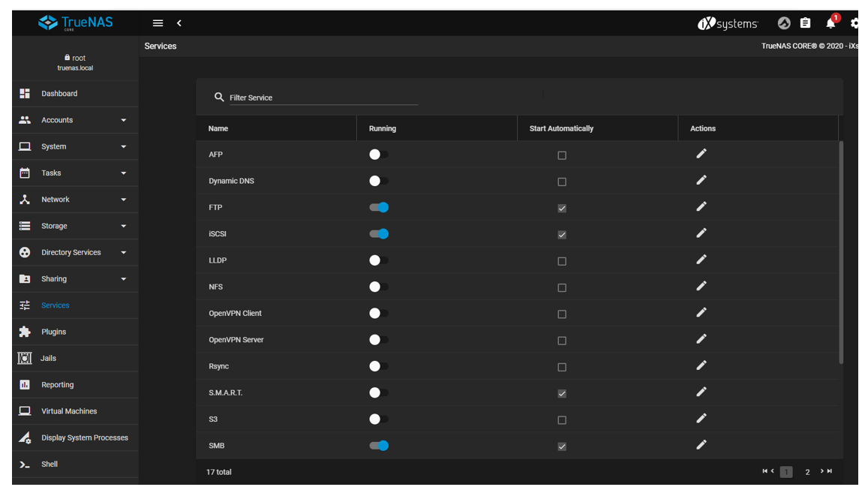The width and height of the screenshot is (868, 493).
Task: Click the TrueNAS logo
Action: (75, 23)
